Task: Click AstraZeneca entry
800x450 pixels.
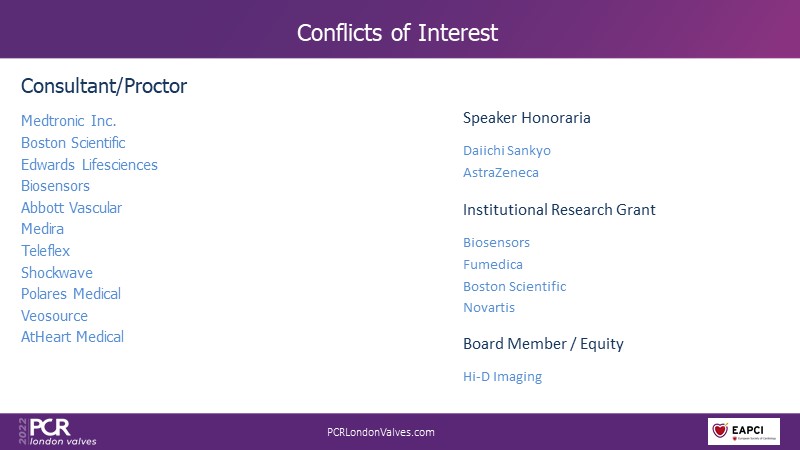Action: tap(501, 172)
